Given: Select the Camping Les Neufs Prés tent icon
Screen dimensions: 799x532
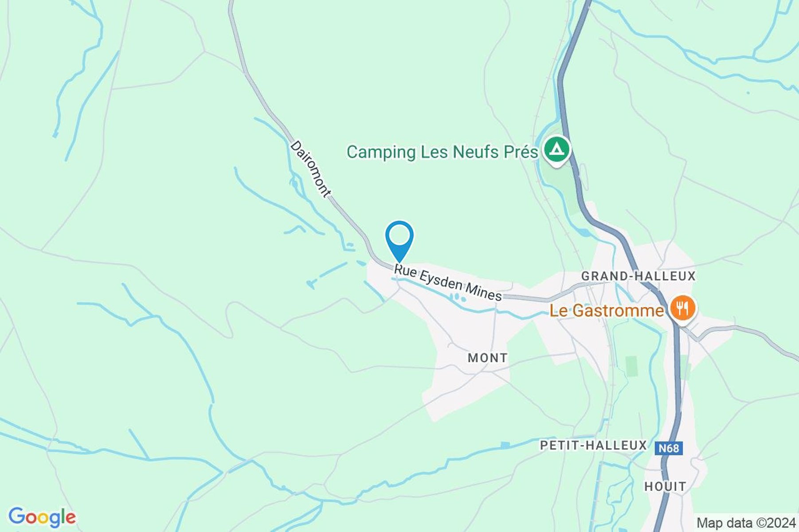Looking at the screenshot, I should coord(557,149).
